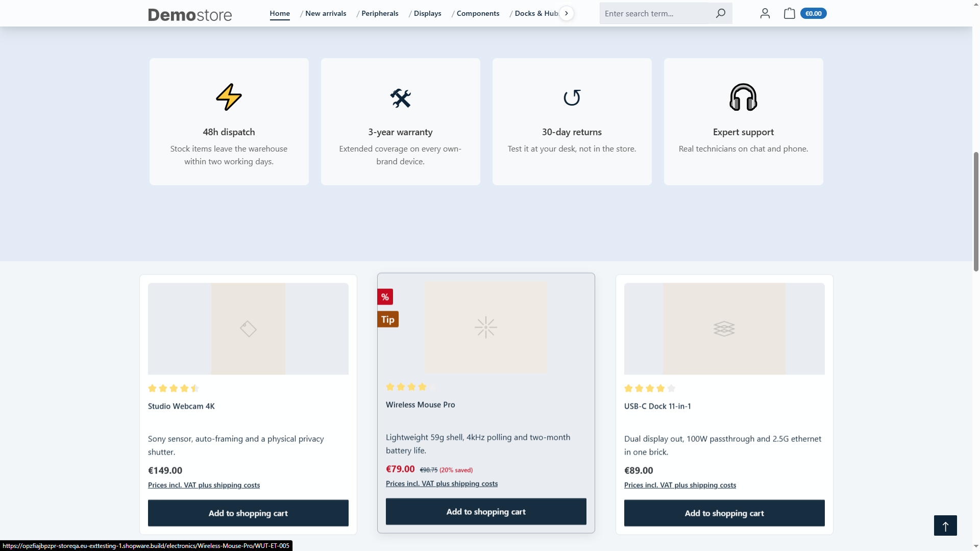
Task: Open the Home menu item
Action: point(280,13)
